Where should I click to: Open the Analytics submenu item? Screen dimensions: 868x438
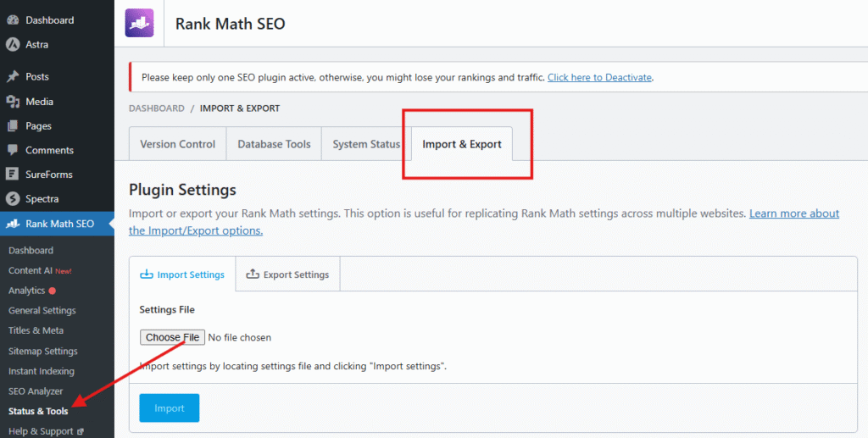coord(26,291)
